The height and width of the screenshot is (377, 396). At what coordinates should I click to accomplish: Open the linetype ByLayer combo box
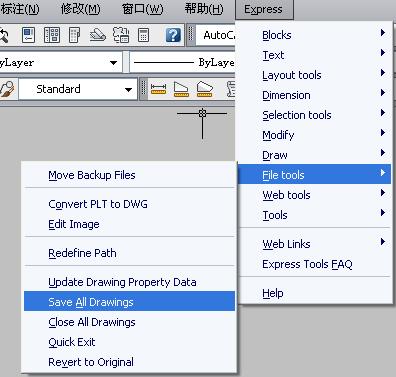pos(183,62)
